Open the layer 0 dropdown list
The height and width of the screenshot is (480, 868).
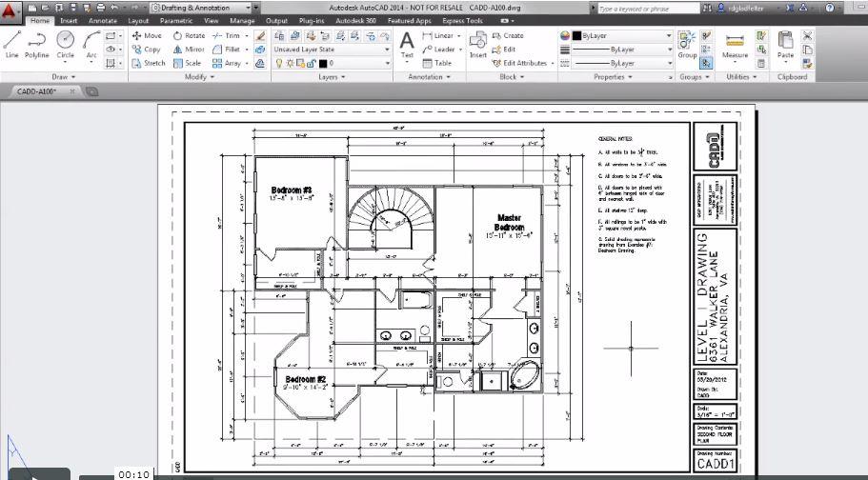pyautogui.click(x=332, y=64)
